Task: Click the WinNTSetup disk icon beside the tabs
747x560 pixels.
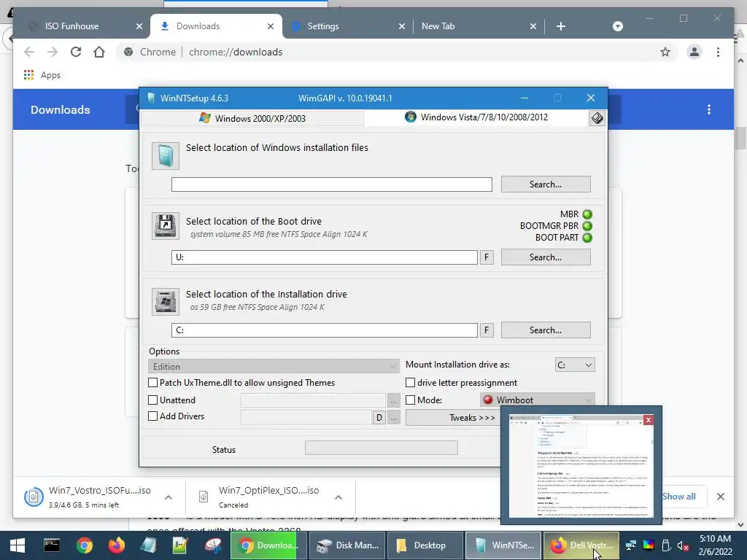Action: [597, 117]
